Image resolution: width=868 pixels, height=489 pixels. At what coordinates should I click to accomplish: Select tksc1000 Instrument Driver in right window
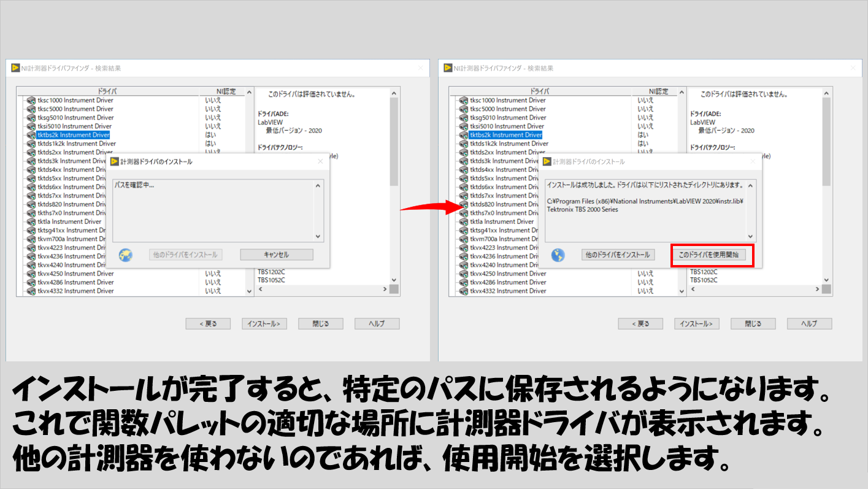[507, 100]
